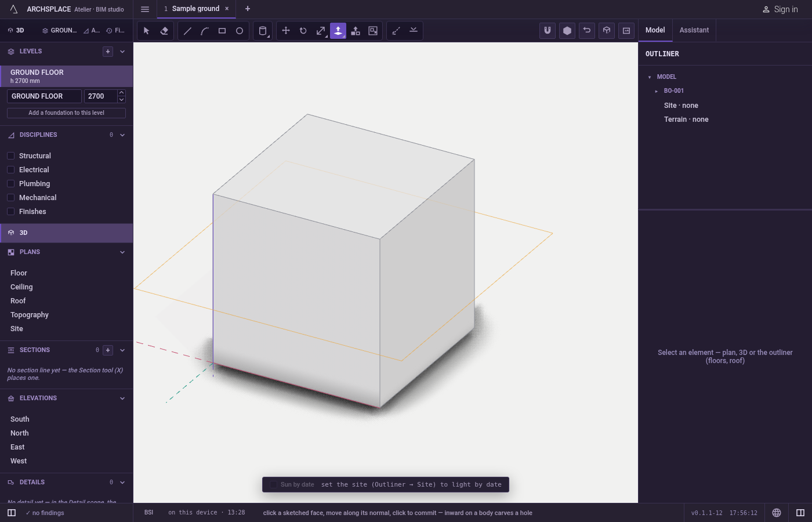Choose the circle sketch tool
The width and height of the screenshot is (812, 522).
pos(240,31)
